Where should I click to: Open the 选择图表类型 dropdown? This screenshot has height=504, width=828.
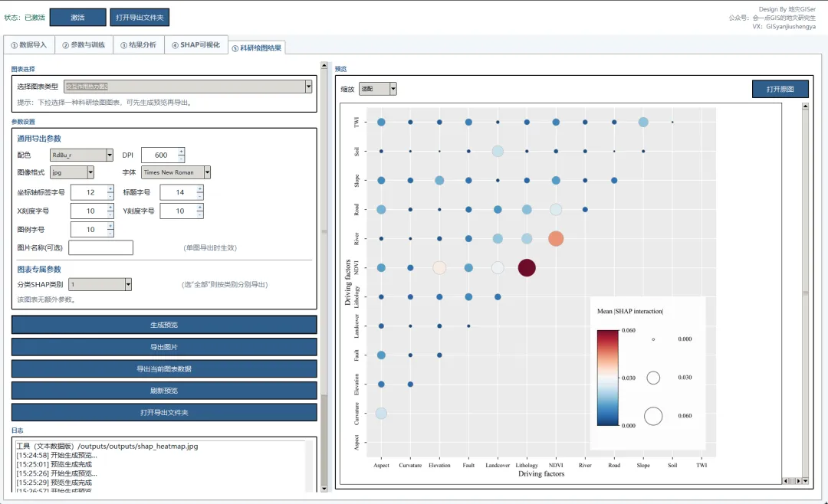tap(308, 87)
